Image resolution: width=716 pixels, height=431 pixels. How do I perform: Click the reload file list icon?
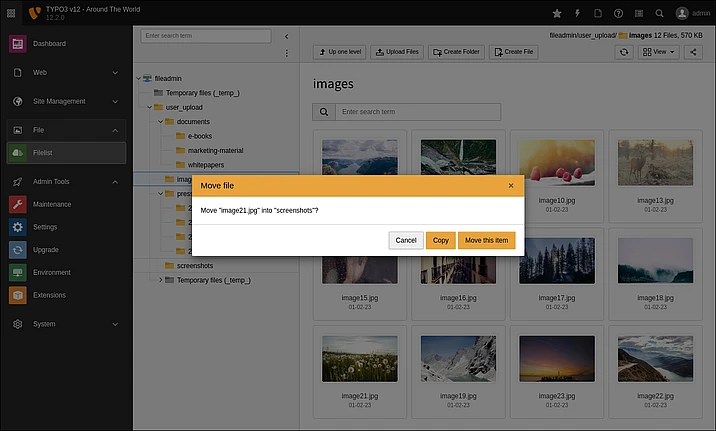pyautogui.click(x=625, y=51)
